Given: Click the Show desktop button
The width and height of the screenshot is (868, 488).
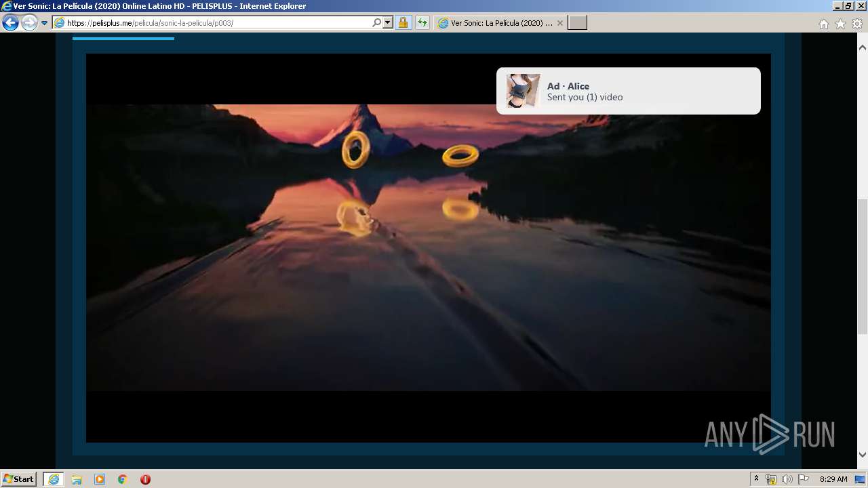Looking at the screenshot, I should pyautogui.click(x=861, y=479).
